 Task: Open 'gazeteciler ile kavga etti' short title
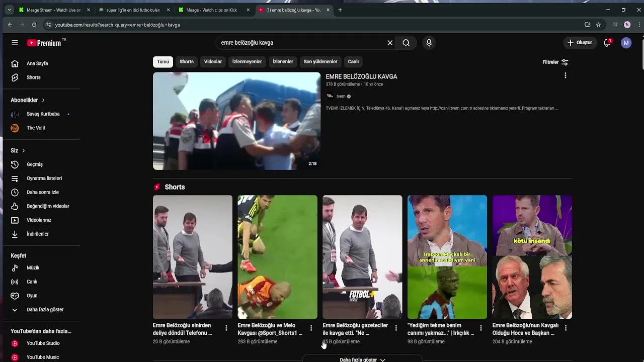(355, 329)
